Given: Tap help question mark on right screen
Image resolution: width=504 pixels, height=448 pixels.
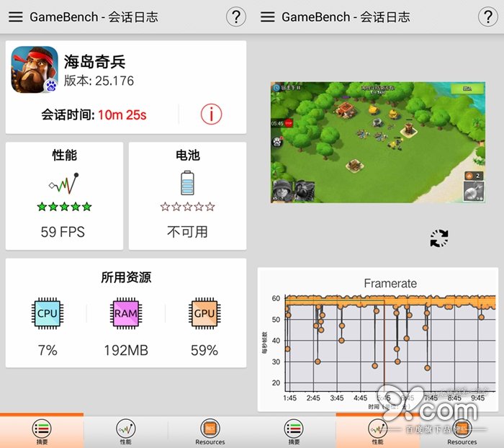Looking at the screenshot, I should pyautogui.click(x=488, y=17).
